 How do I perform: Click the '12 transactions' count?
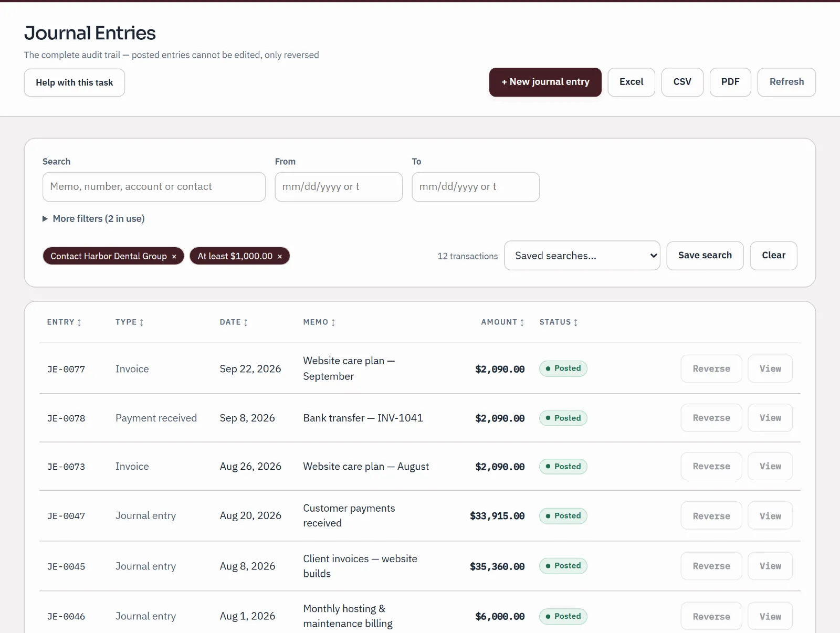[467, 256]
